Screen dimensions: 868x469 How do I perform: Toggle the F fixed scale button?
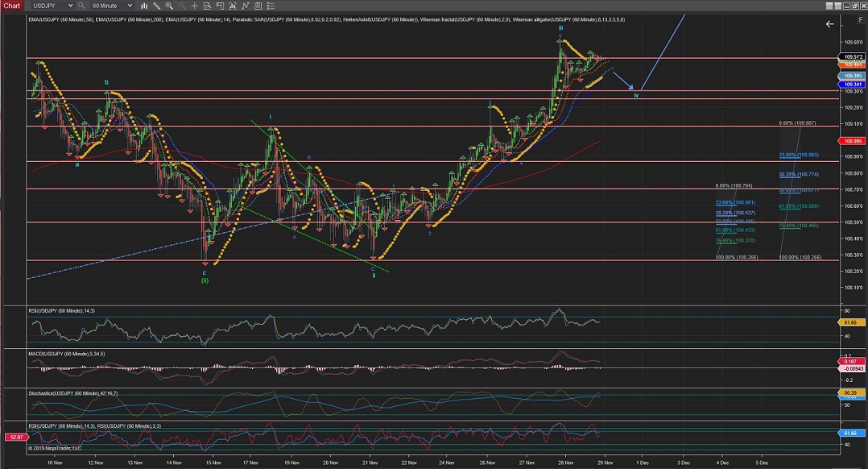[860, 19]
